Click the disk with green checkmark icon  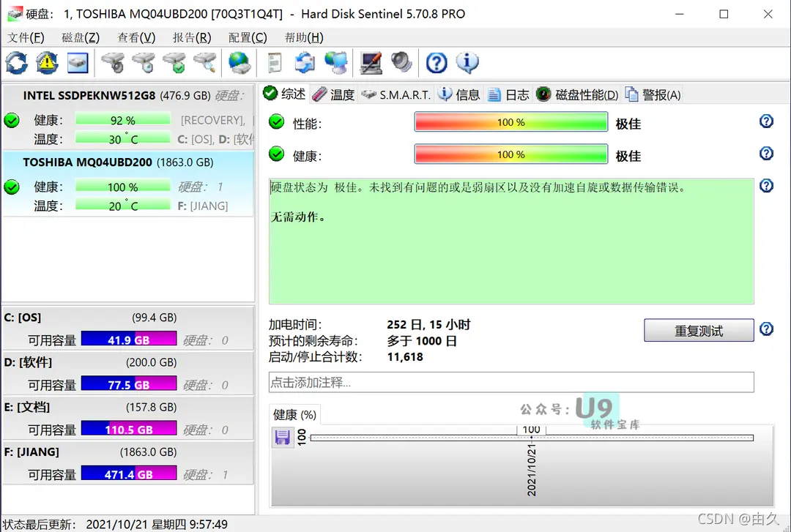pyautogui.click(x=174, y=63)
